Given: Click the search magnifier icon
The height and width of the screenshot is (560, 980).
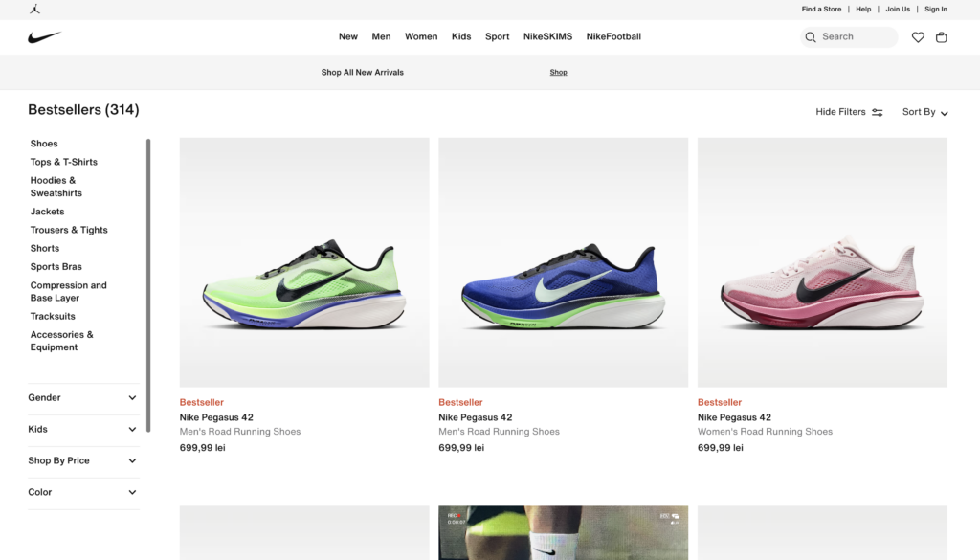Looking at the screenshot, I should [x=811, y=37].
